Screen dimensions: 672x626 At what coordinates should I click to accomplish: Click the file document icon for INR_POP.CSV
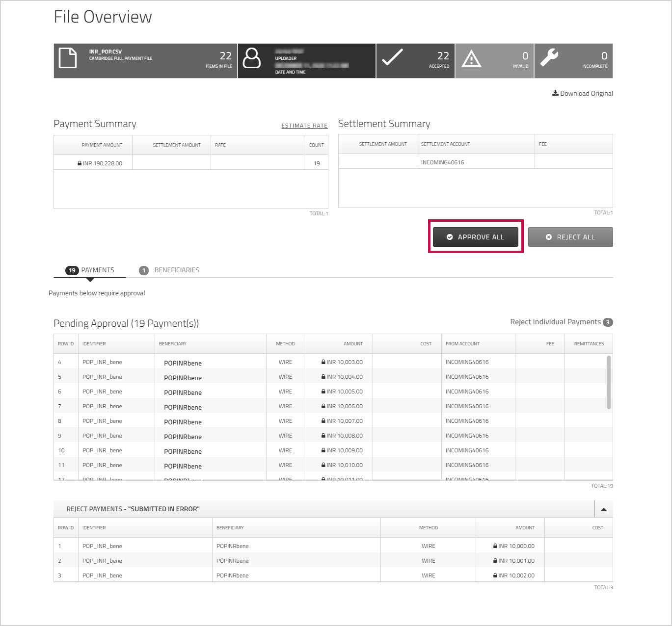click(68, 58)
